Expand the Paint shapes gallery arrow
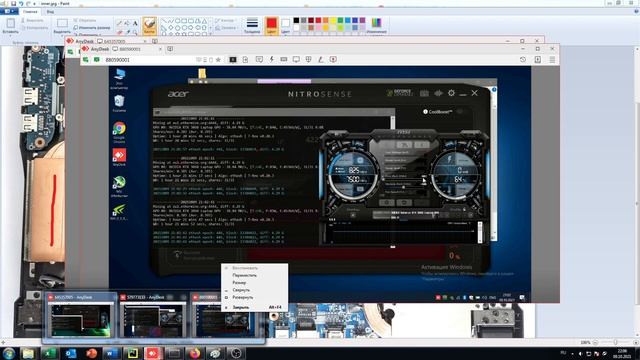640x360 pixels. click(210, 33)
